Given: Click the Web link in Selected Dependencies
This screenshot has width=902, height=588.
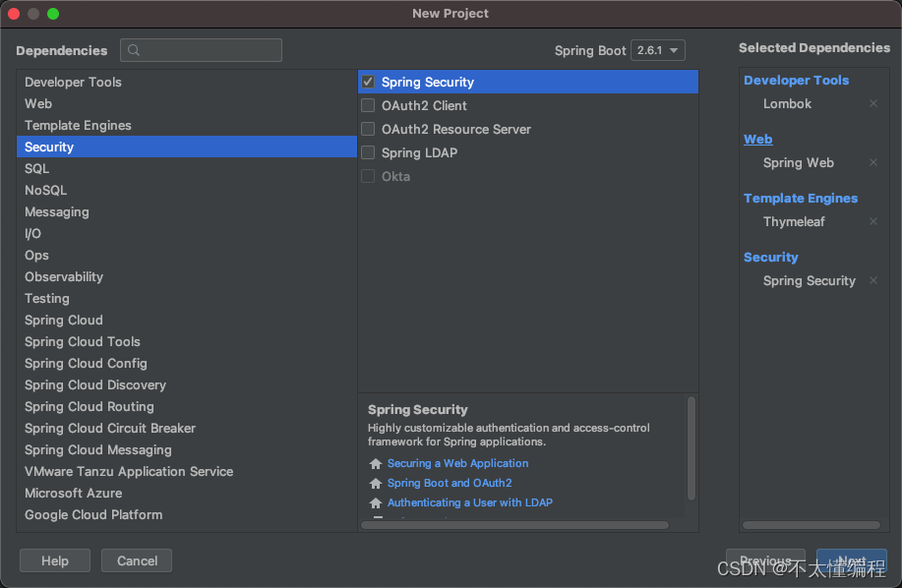Looking at the screenshot, I should coord(758,139).
